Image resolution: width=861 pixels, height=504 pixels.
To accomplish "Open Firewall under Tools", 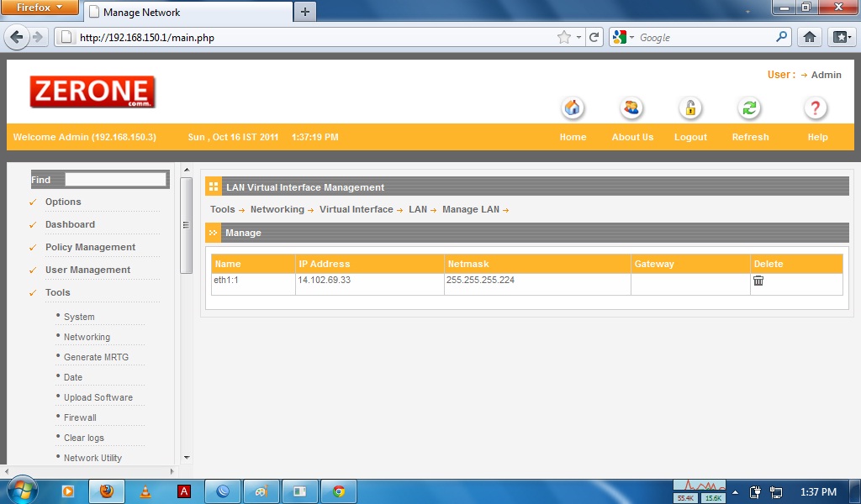I will pos(80,417).
